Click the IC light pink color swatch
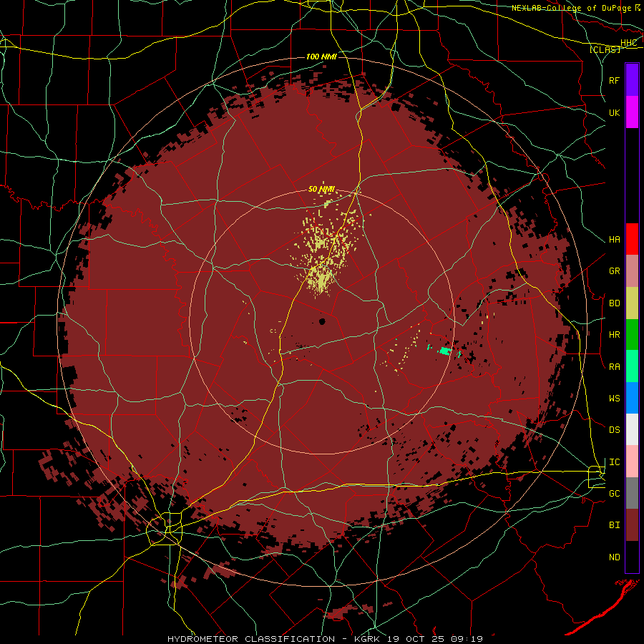Screen dimensions: 644x644 pos(632,462)
